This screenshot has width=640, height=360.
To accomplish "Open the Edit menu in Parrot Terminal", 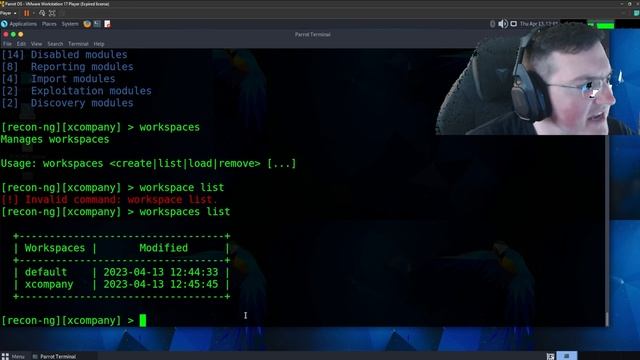I will tap(21, 44).
